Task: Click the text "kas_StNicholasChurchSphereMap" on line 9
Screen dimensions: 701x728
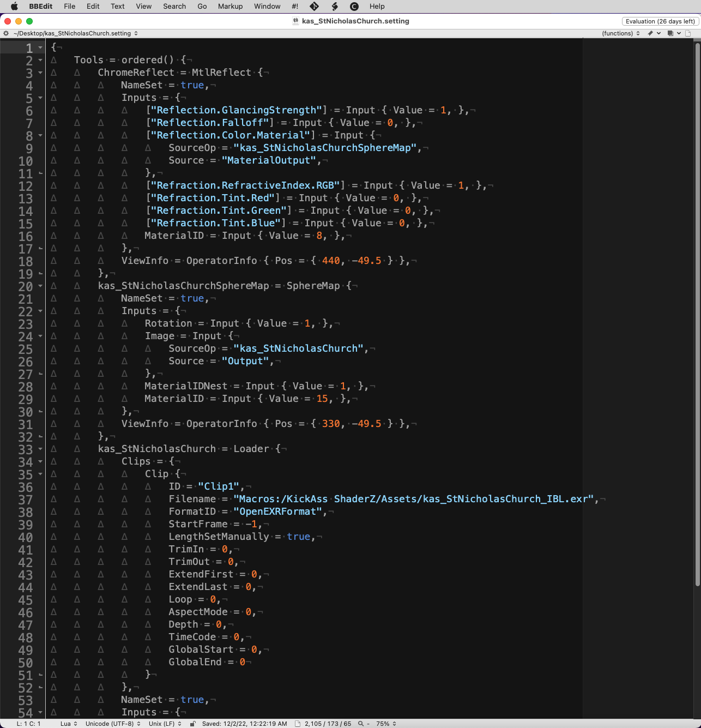Action: 325,148
